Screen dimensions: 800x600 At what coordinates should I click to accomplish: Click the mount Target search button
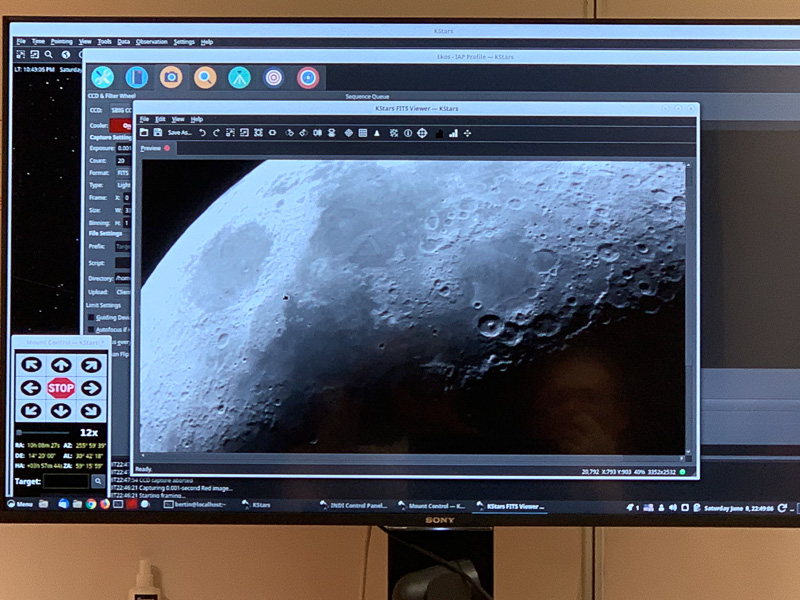tap(98, 481)
